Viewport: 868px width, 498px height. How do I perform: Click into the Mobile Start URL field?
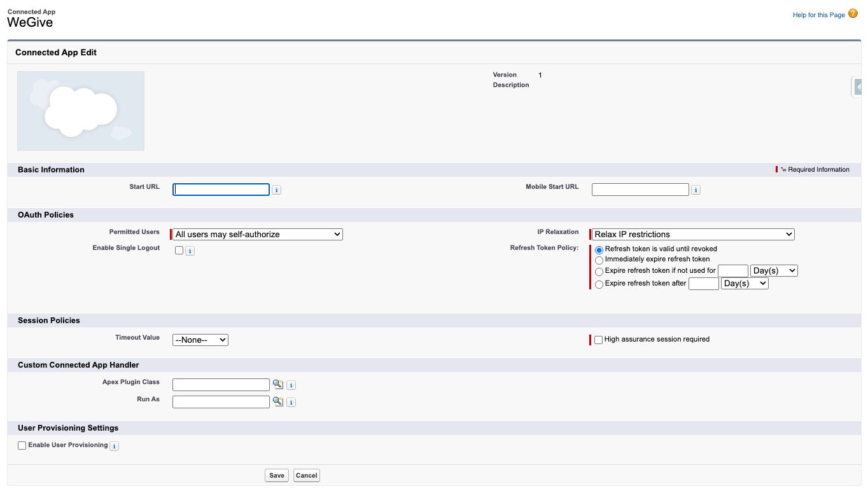coord(640,190)
